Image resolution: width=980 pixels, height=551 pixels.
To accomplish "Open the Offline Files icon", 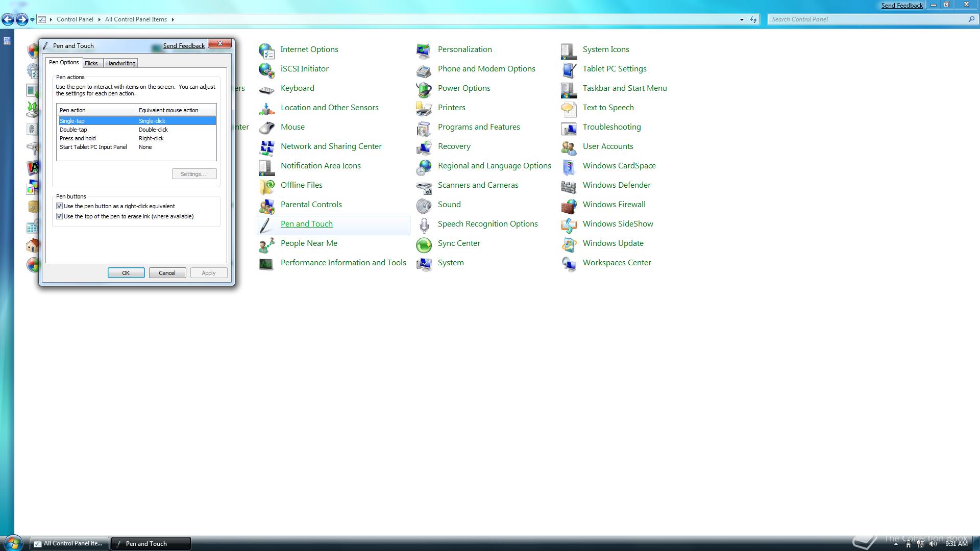I will pos(266,186).
